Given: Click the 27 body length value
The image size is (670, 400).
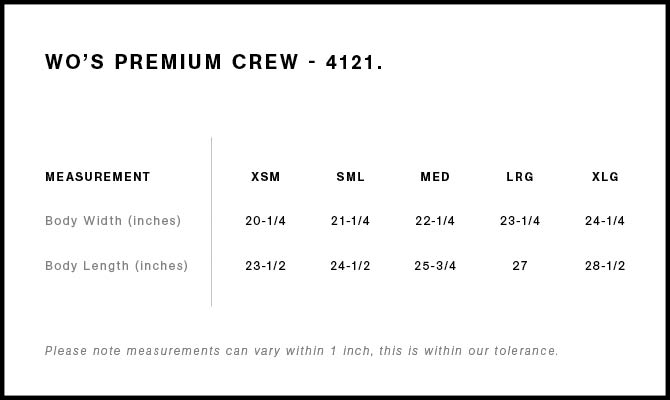Looking at the screenshot, I should [520, 266].
